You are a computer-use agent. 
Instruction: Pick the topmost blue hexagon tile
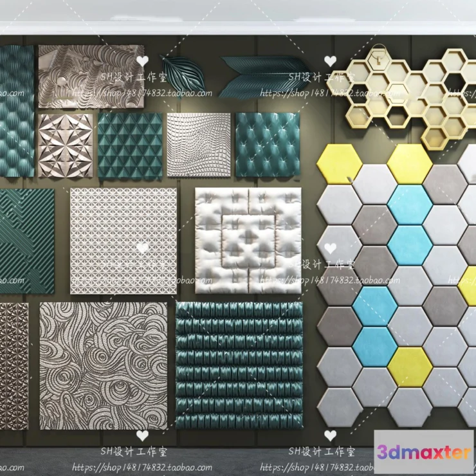(x=410, y=205)
